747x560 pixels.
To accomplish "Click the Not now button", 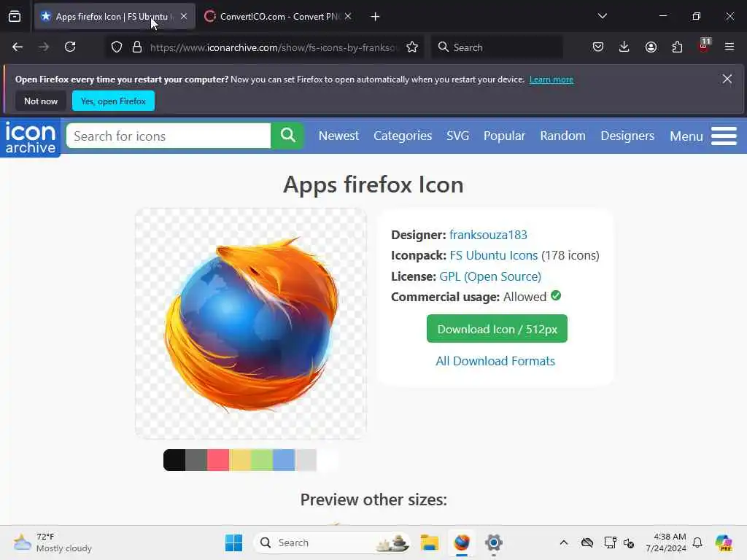I will pyautogui.click(x=41, y=101).
